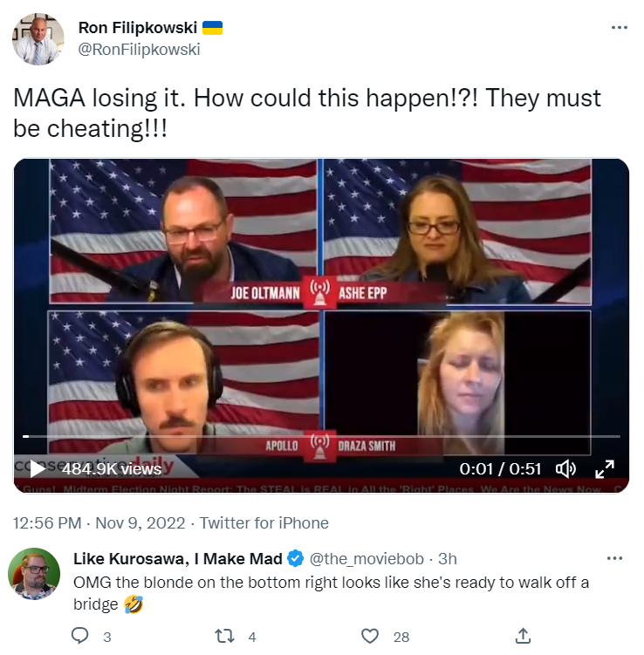Retweet the reply using retweet icon
Screen dimensions: 644x655
tap(224, 636)
